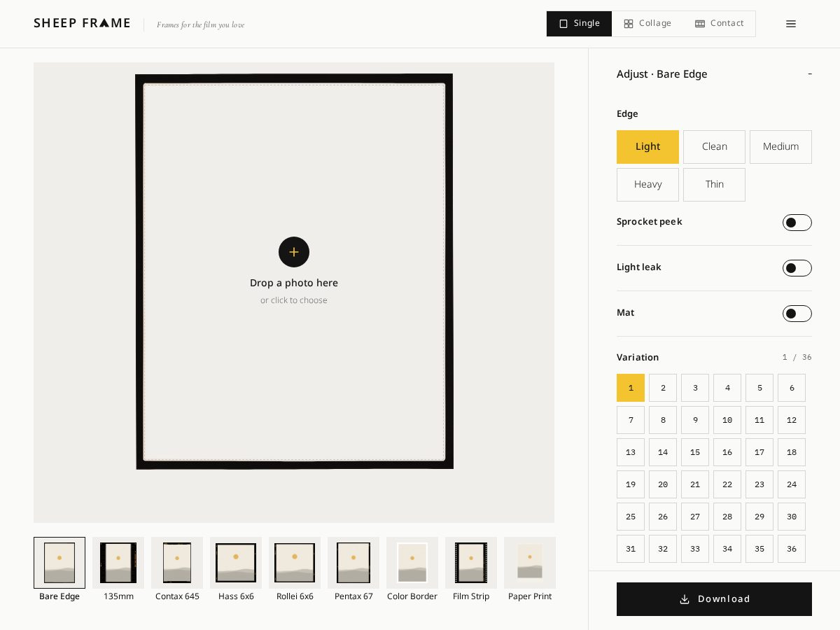The width and height of the screenshot is (840, 630).
Task: Choose variation 4
Action: pos(727,388)
